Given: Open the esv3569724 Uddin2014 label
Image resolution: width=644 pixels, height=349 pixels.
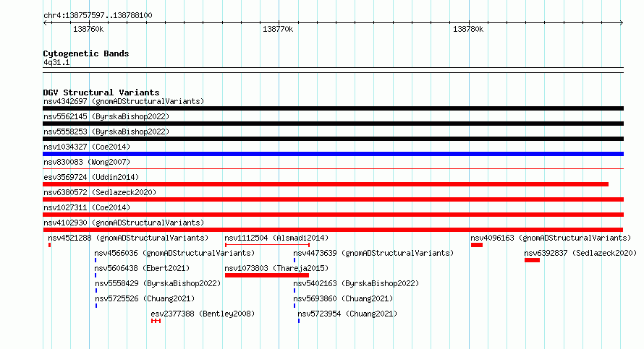Looking at the screenshot, I should pyautogui.click(x=91, y=177).
